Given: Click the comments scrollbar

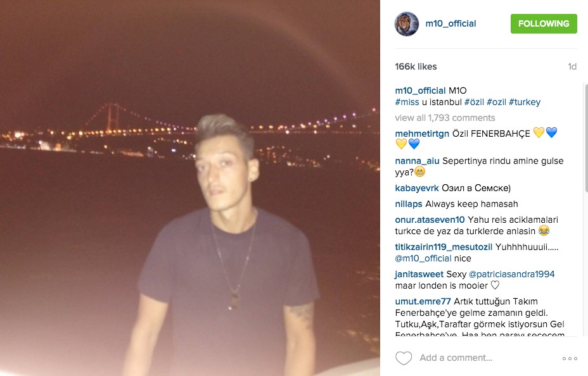Looking at the screenshot, I should click(586, 137).
